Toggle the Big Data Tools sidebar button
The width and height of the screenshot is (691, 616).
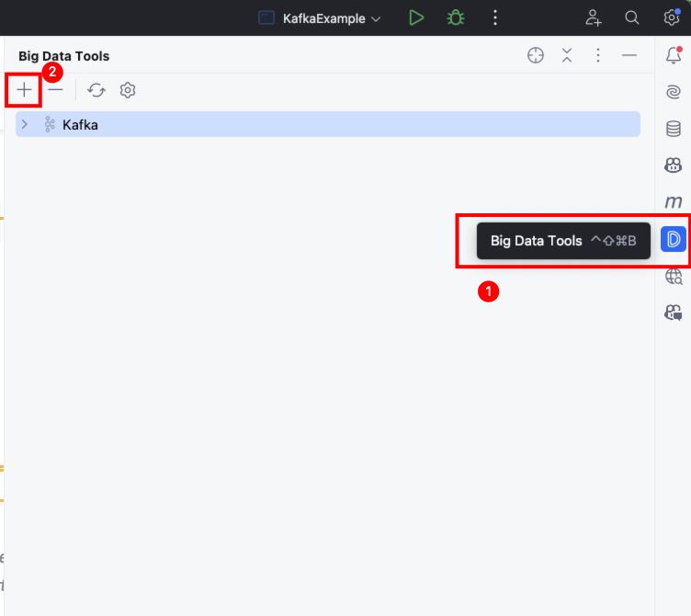click(x=674, y=239)
